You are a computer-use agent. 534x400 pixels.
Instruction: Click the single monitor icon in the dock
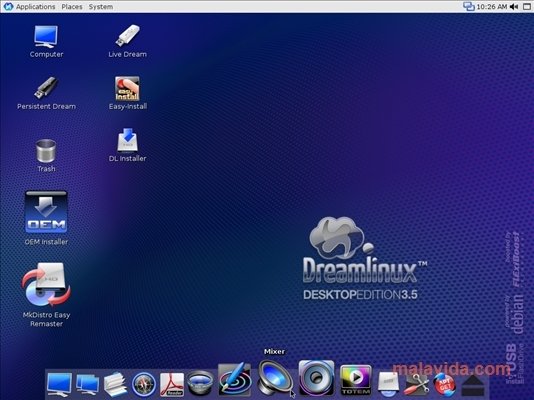[x=59, y=384]
